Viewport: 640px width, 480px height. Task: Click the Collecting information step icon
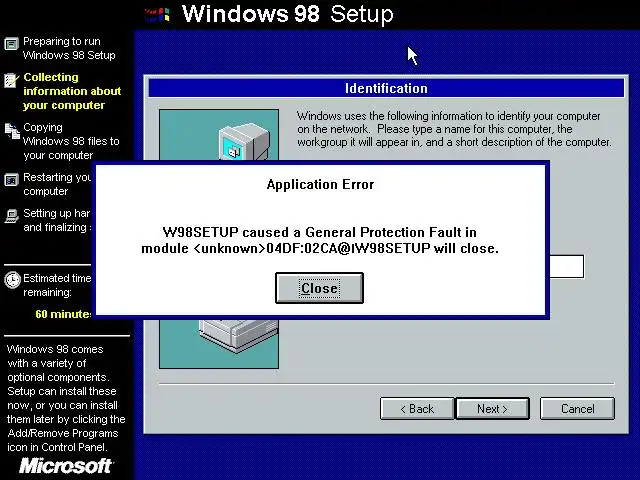11,80
